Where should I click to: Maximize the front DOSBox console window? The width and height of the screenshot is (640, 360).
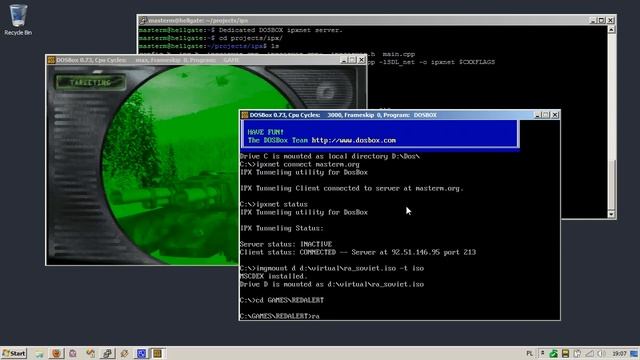[547, 115]
